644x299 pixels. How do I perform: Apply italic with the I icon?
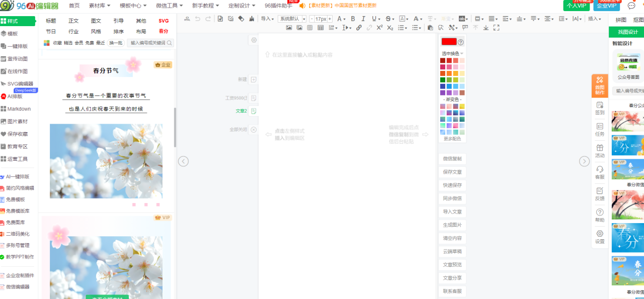click(x=364, y=19)
